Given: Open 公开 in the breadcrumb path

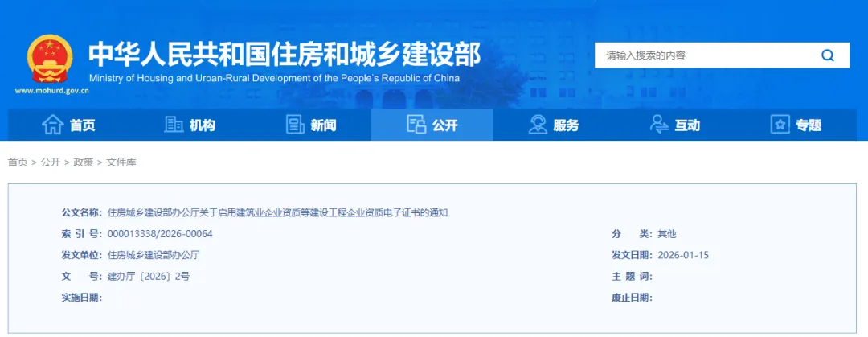Looking at the screenshot, I should pyautogui.click(x=51, y=162).
